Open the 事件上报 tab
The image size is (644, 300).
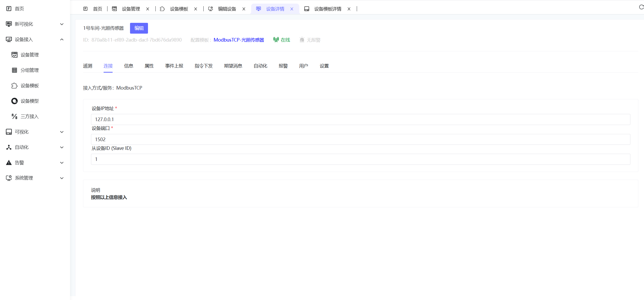174,66
